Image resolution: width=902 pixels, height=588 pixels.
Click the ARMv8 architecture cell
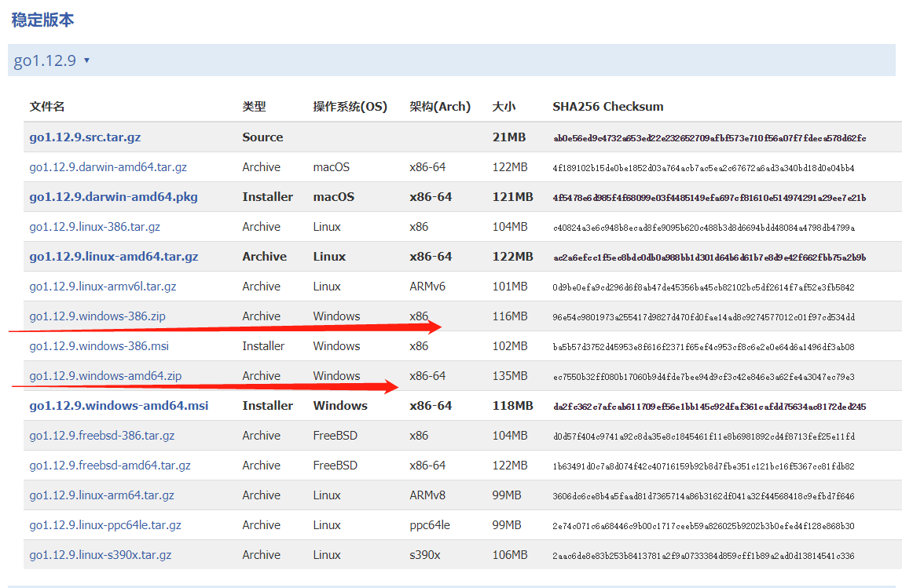(x=427, y=496)
